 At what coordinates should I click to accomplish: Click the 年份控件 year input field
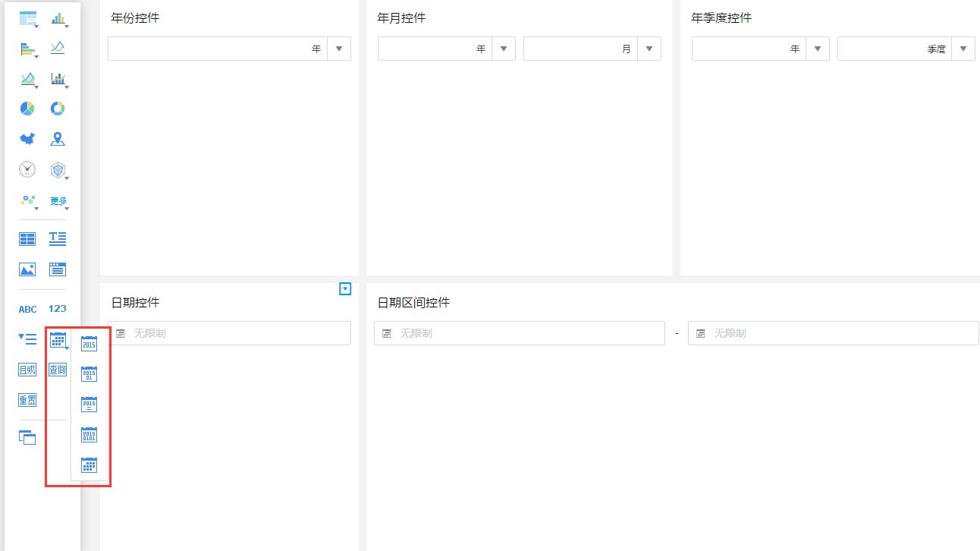point(218,49)
